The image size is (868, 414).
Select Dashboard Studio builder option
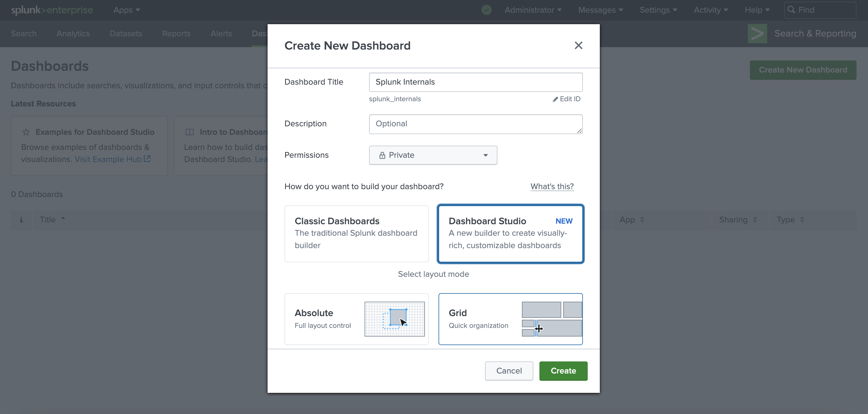(x=510, y=234)
